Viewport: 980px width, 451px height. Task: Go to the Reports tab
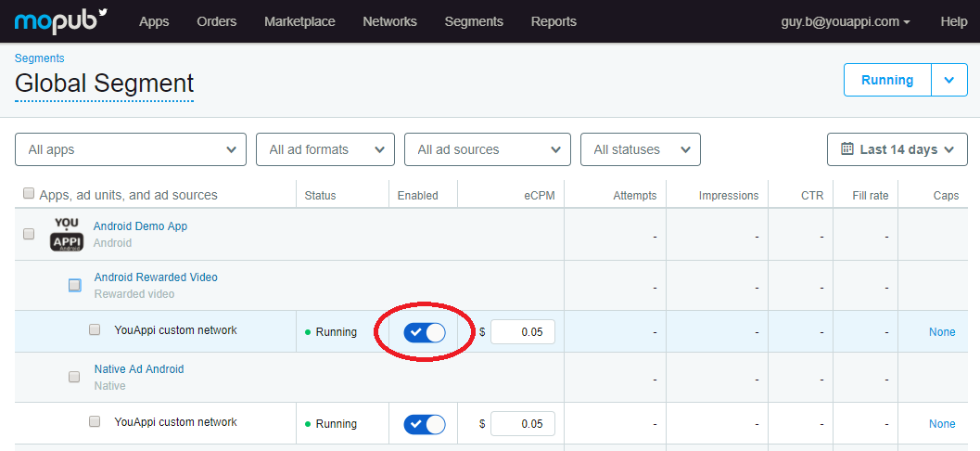554,21
